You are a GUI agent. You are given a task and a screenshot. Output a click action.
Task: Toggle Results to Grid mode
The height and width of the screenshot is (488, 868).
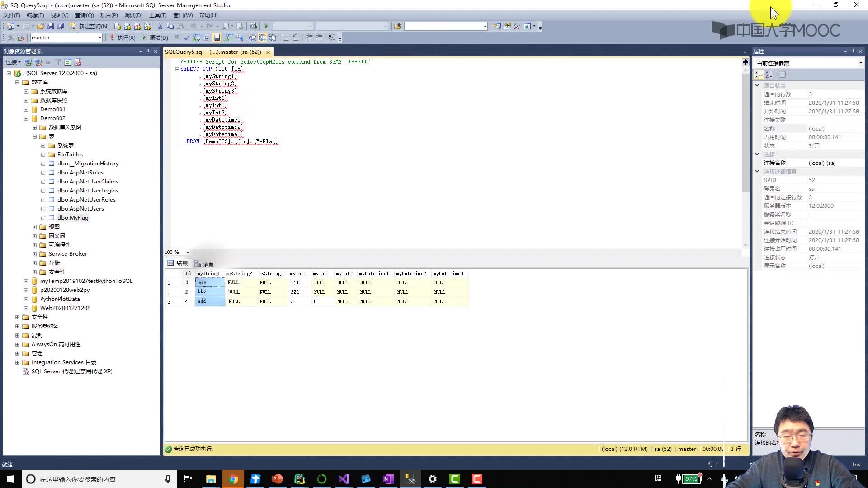(262, 38)
